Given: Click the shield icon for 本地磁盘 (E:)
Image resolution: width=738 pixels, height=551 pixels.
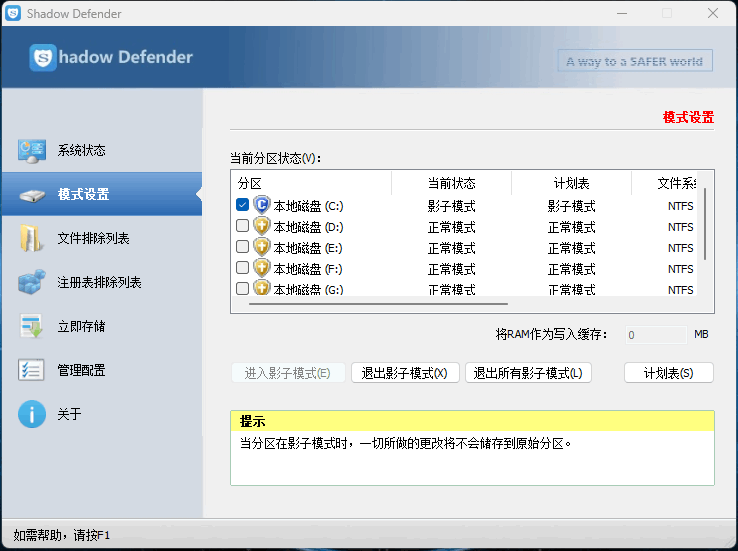Looking at the screenshot, I should click(262, 247).
